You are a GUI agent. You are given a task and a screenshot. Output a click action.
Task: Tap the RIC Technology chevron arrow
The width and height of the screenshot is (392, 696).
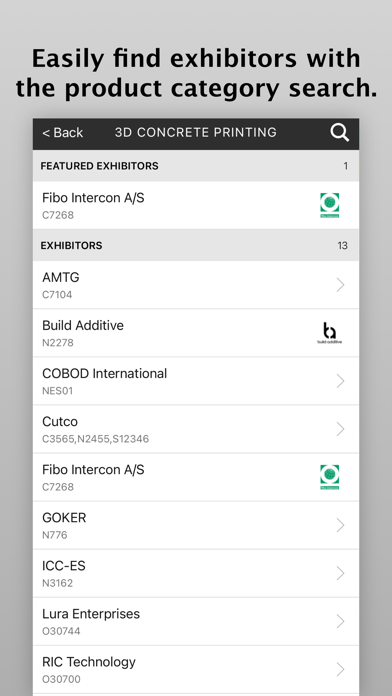point(341,669)
